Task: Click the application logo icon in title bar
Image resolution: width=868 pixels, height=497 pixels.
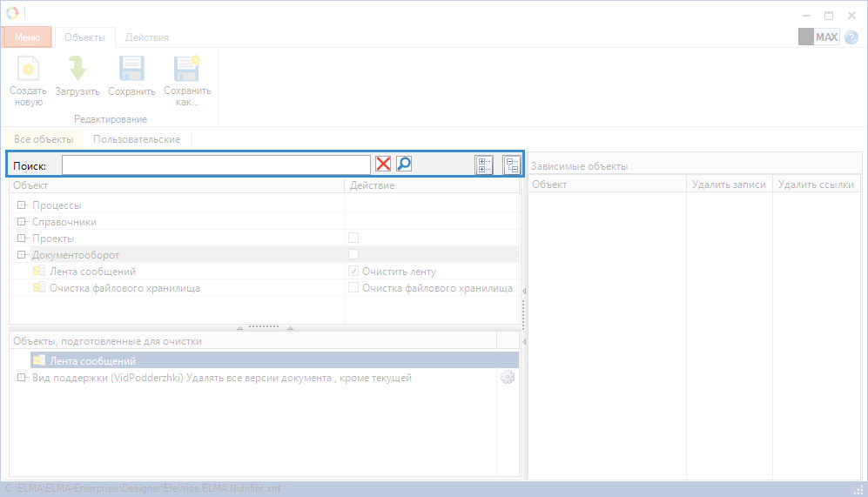Action: 12,12
